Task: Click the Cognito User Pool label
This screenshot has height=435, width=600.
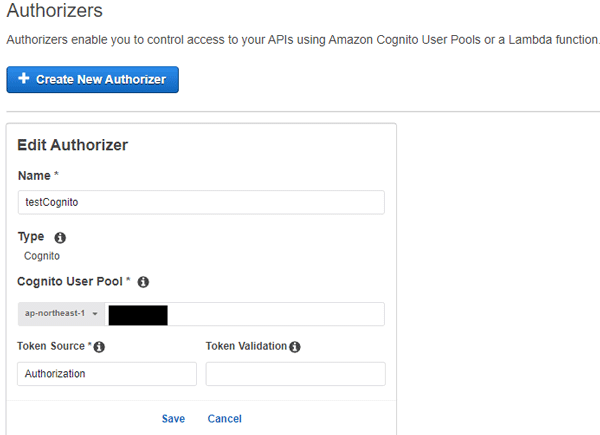Action: (x=70, y=282)
